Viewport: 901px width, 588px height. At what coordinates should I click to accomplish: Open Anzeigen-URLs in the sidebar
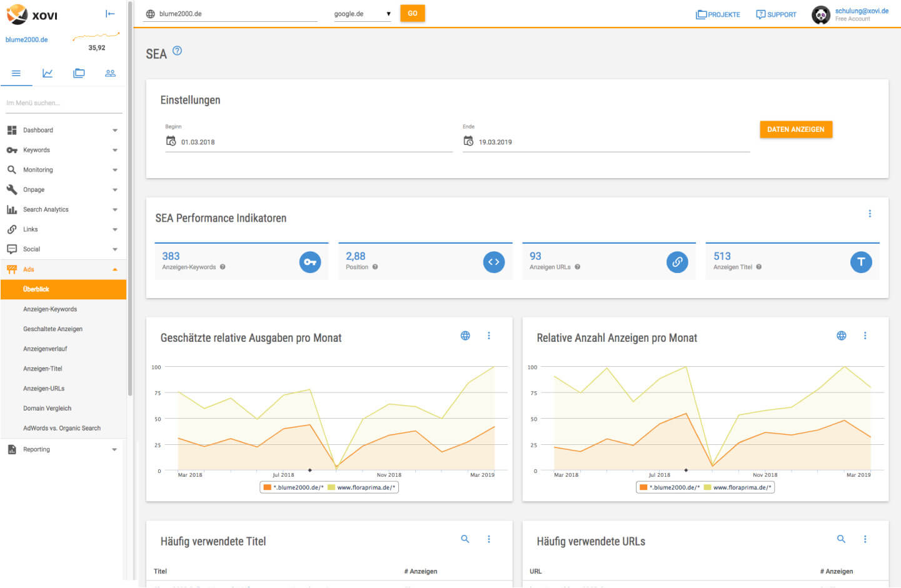tap(44, 389)
